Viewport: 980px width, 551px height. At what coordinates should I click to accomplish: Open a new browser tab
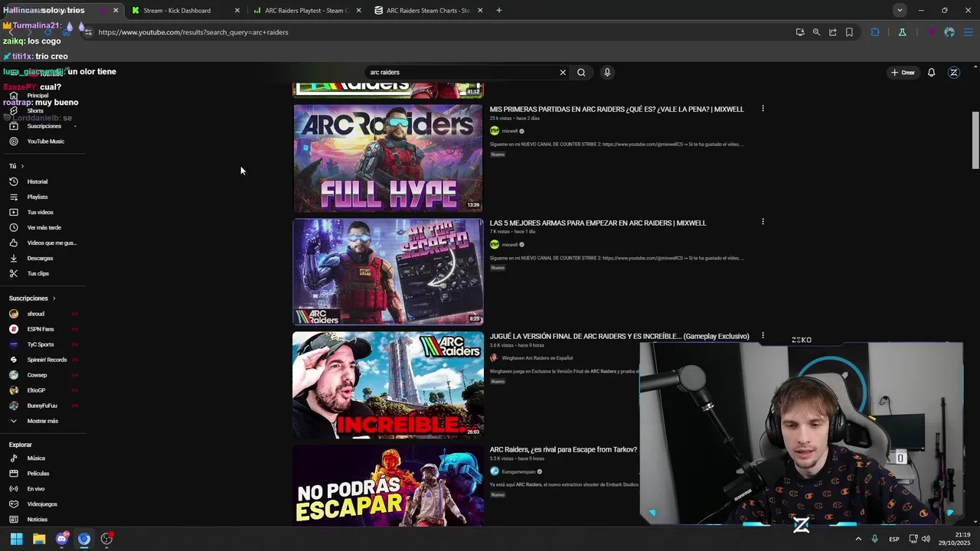pyautogui.click(x=499, y=11)
